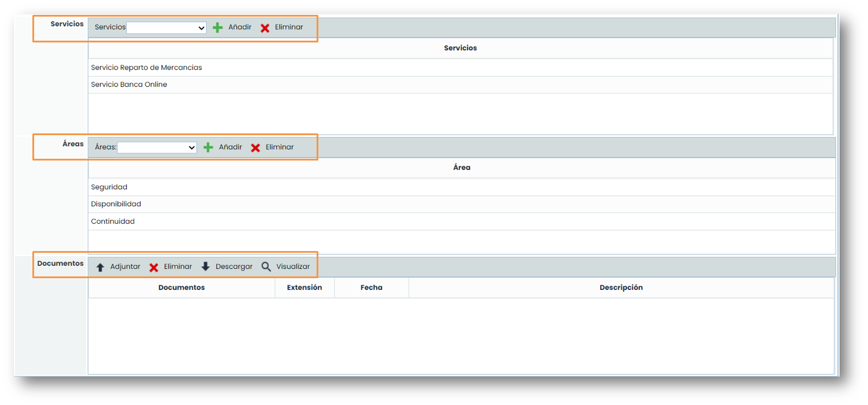This screenshot has height=405, width=868.
Task: Select the Continuidad area row
Action: click(x=113, y=222)
